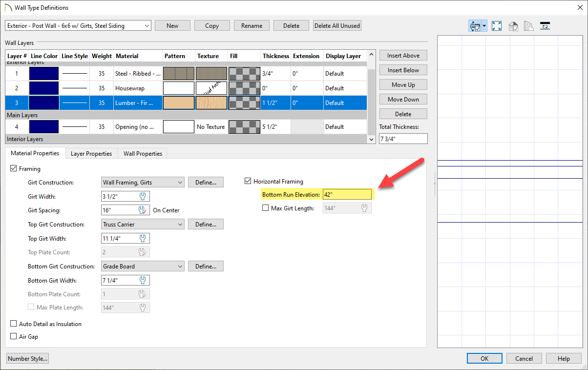This screenshot has width=588, height=370.
Task: Click the house color toggle icon
Action: pos(513,26)
